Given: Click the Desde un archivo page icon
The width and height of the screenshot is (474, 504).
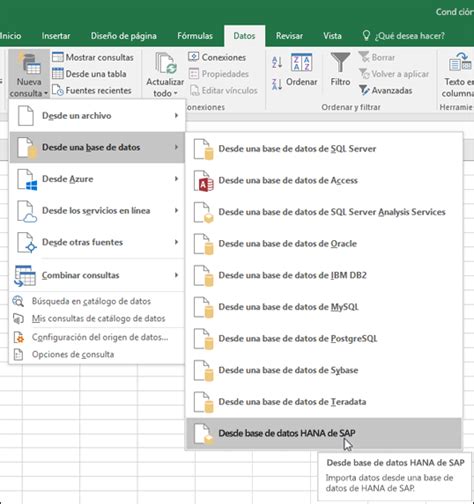Looking at the screenshot, I should coord(26,116).
